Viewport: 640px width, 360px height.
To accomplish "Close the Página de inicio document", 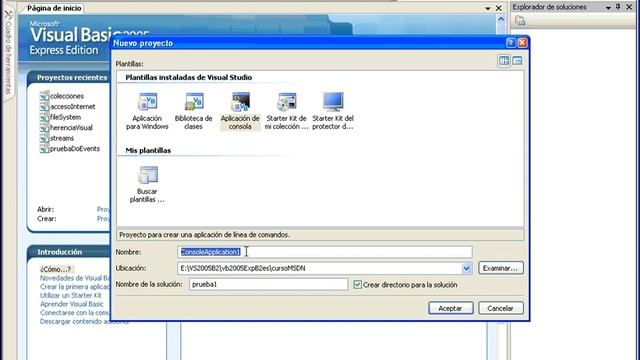I will point(498,8).
